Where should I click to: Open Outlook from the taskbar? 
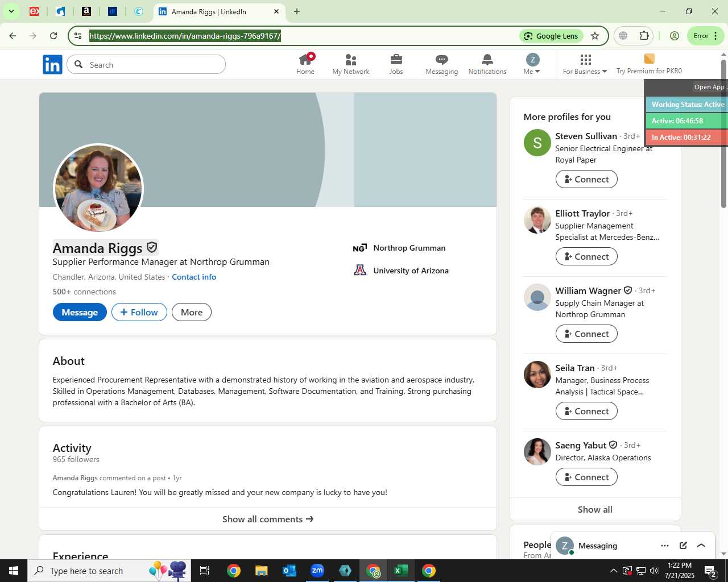[x=289, y=571]
